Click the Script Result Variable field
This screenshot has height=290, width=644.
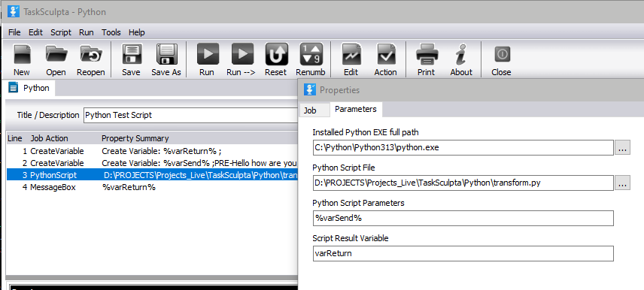tap(463, 253)
